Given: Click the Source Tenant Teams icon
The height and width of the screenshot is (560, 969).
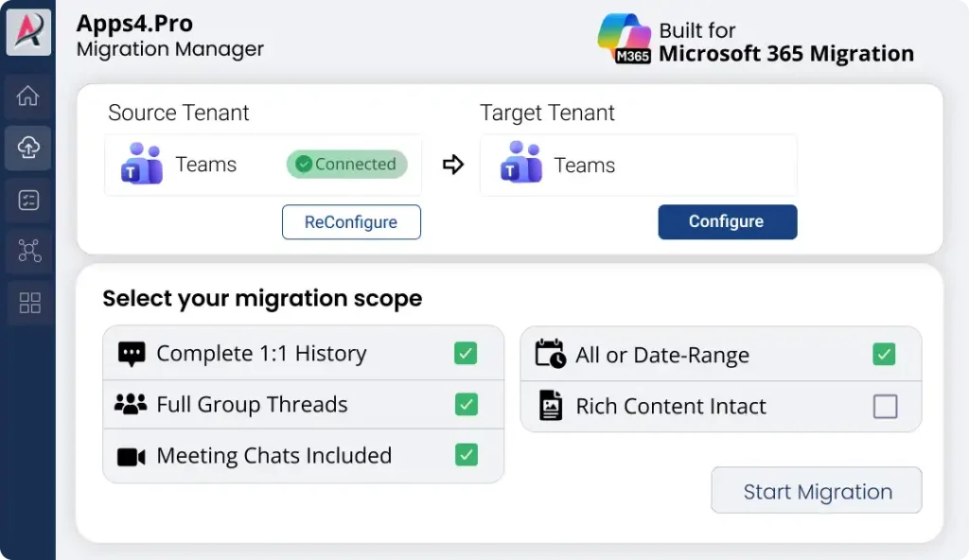Looking at the screenshot, I should pyautogui.click(x=142, y=164).
